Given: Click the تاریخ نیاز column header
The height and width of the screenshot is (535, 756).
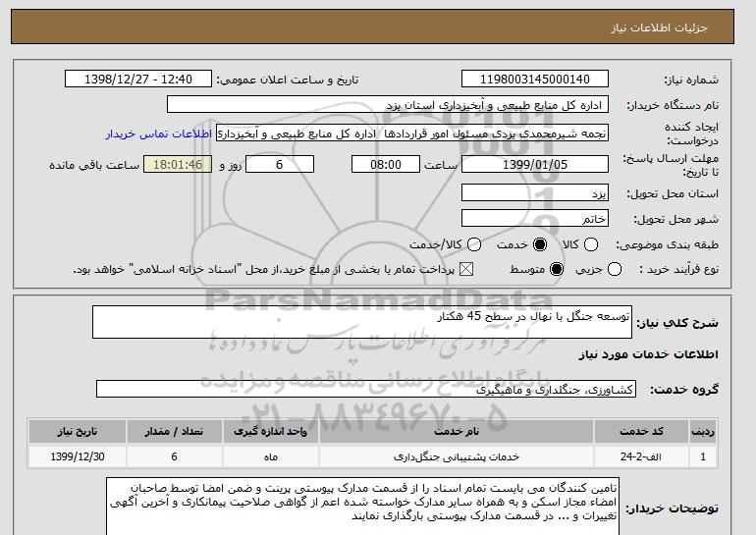Looking at the screenshot, I should click(x=78, y=431).
